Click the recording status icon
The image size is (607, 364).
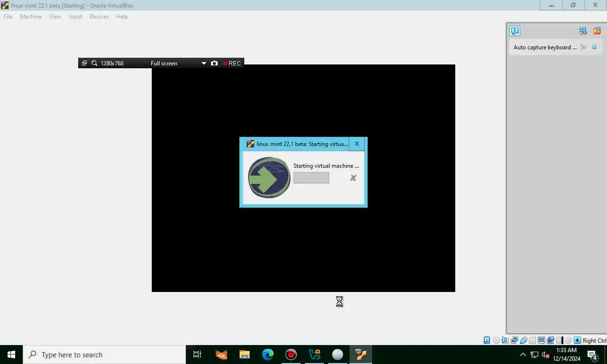pyautogui.click(x=551, y=340)
